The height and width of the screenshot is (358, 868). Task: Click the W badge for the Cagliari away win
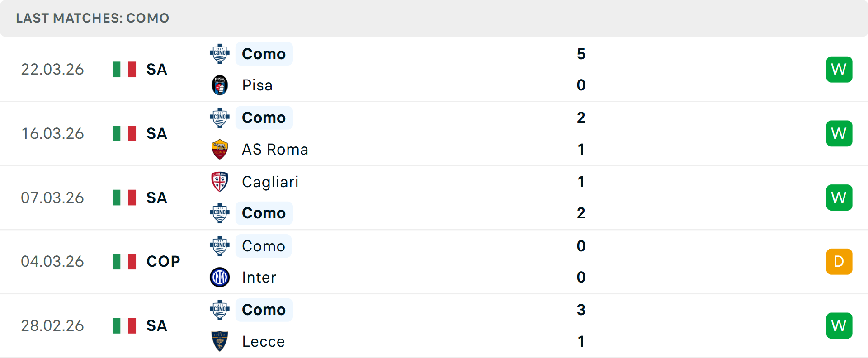pyautogui.click(x=839, y=198)
